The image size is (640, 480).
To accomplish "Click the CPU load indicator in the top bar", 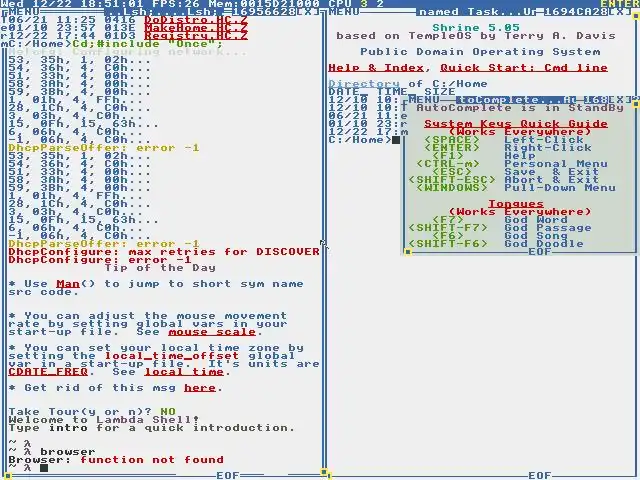I will click(x=356, y=4).
